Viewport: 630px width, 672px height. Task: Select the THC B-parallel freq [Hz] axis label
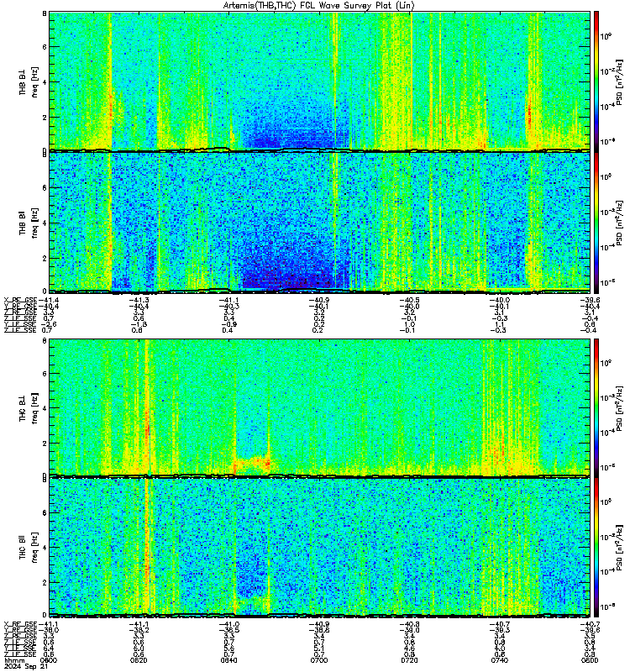[29, 548]
